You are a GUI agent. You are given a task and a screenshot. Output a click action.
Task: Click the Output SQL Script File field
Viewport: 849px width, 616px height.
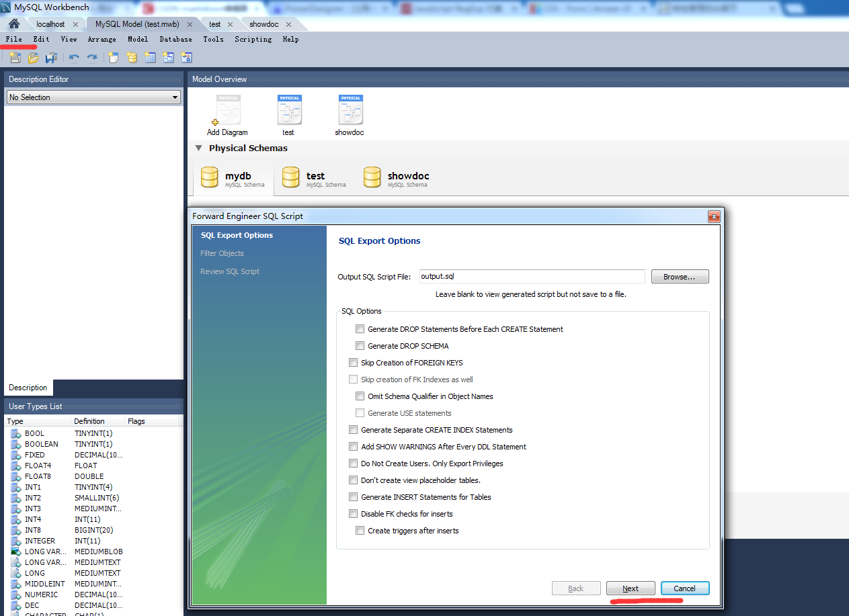tap(532, 276)
